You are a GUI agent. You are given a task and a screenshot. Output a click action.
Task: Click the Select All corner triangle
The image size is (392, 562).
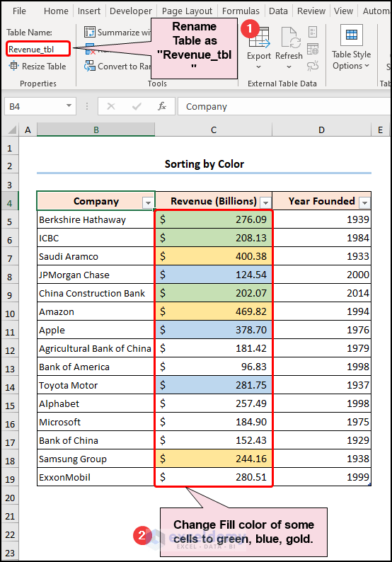point(12,130)
